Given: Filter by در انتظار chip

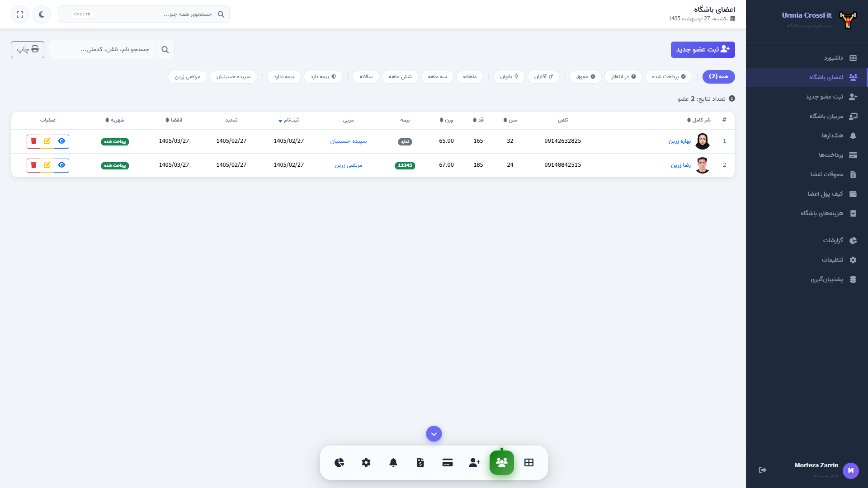Looking at the screenshot, I should click(623, 77).
